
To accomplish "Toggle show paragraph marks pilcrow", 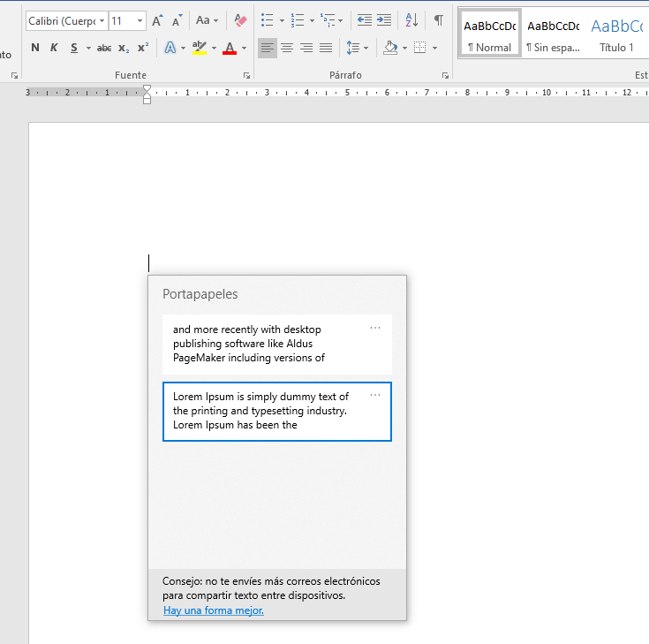I will pos(438,20).
